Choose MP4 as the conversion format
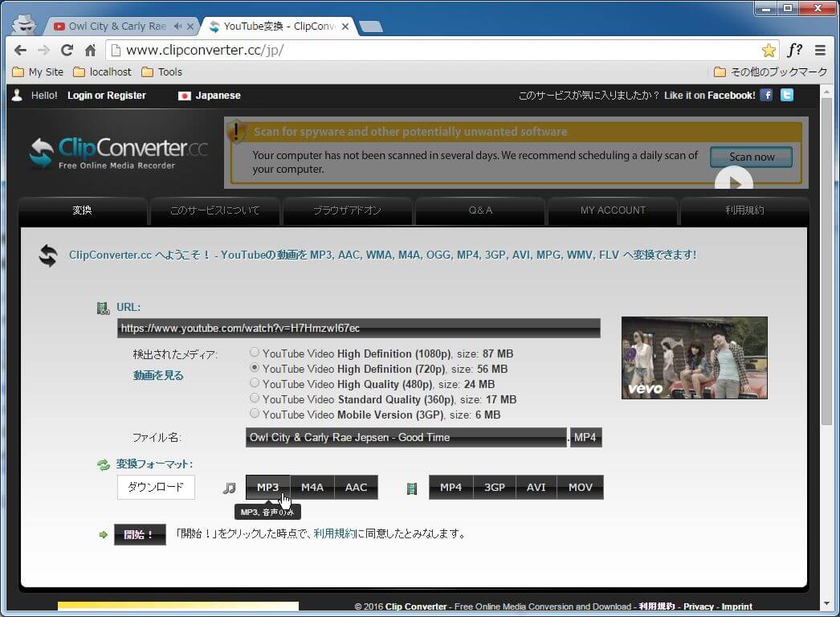Viewport: 840px width, 617px height. coord(451,487)
